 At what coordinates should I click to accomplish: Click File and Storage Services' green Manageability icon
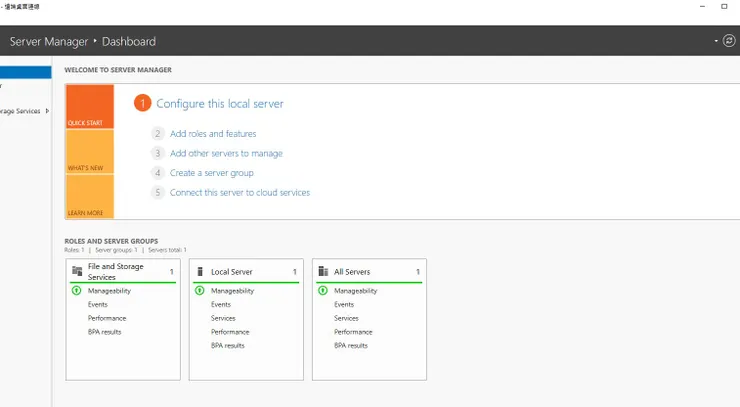tap(76, 291)
